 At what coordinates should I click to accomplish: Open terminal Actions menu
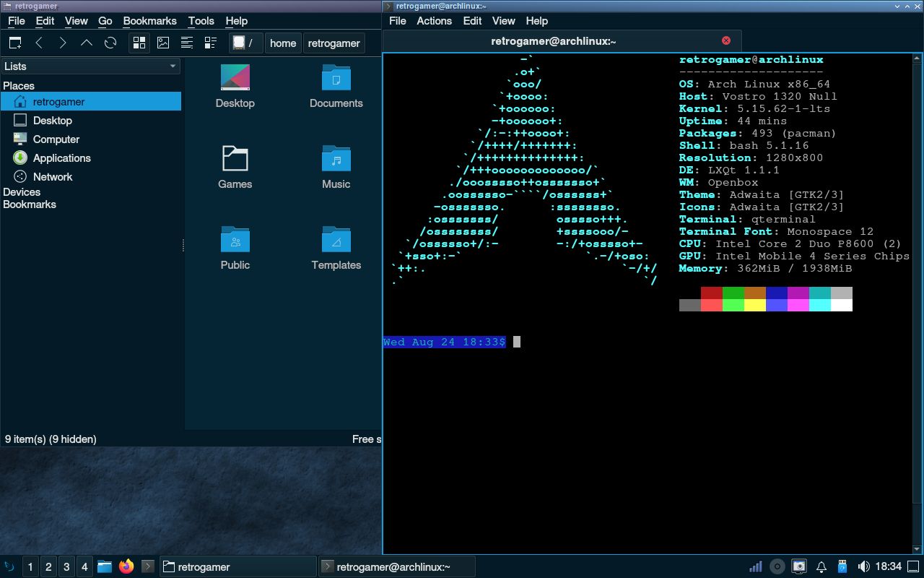(435, 21)
